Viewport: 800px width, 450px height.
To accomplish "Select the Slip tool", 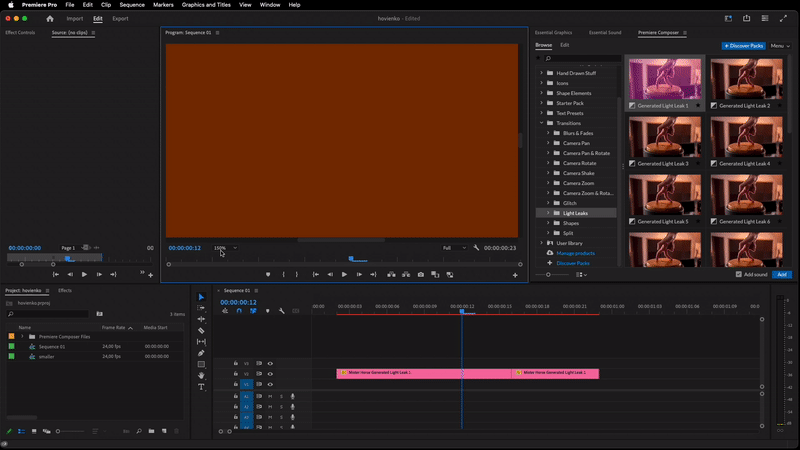I will point(201,342).
